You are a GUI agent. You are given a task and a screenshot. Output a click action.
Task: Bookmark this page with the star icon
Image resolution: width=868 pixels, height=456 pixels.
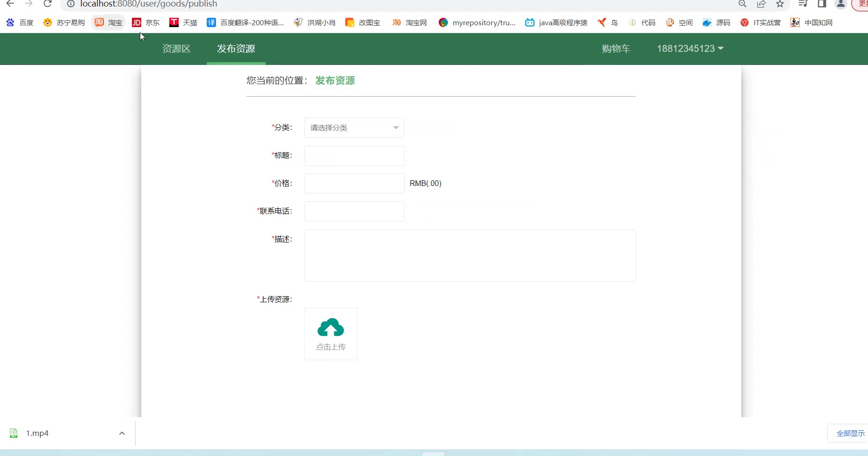[x=780, y=4]
